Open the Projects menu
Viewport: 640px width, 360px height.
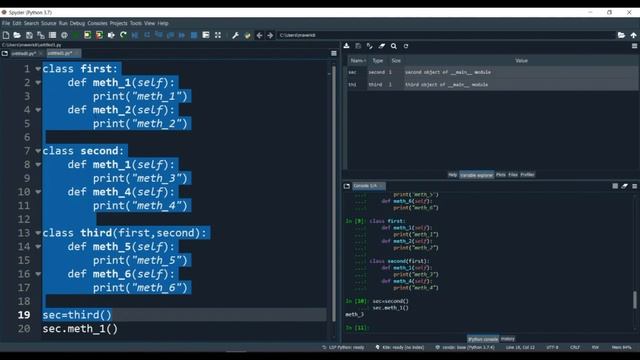pyautogui.click(x=118, y=23)
